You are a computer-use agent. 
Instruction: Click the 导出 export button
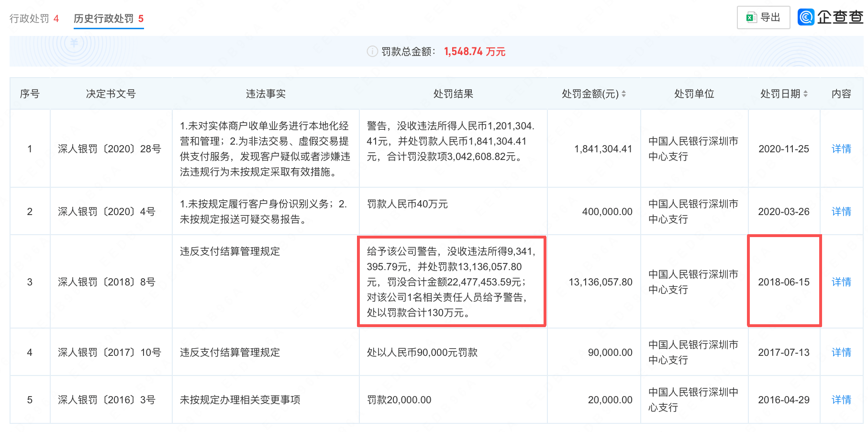763,18
